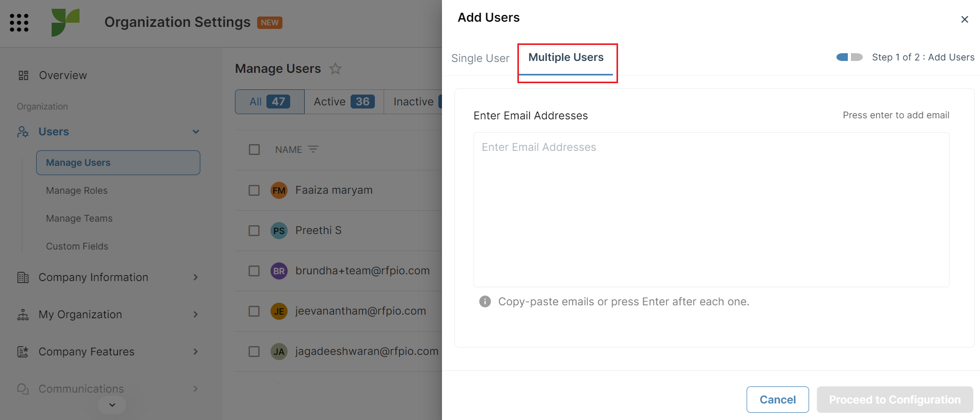
Task: Open the apps waffle grid menu
Action: pyautogui.click(x=19, y=22)
